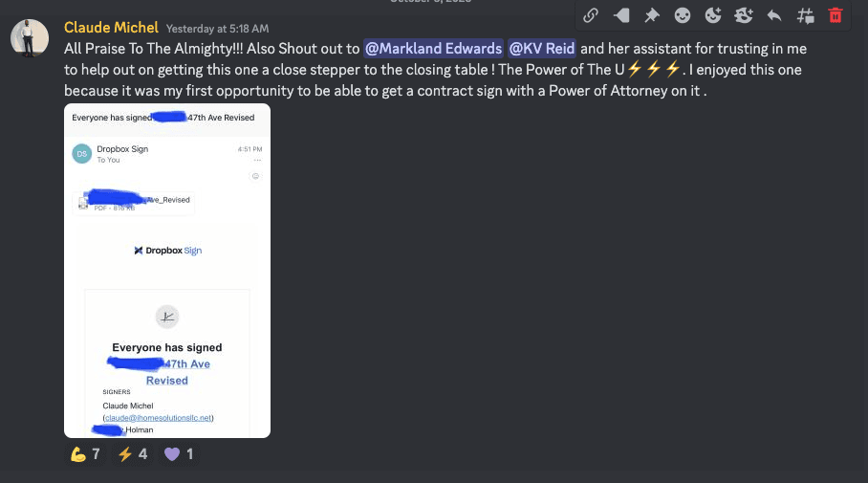Open Claude Michel's avatar picture
The image size is (868, 483).
[x=30, y=38]
